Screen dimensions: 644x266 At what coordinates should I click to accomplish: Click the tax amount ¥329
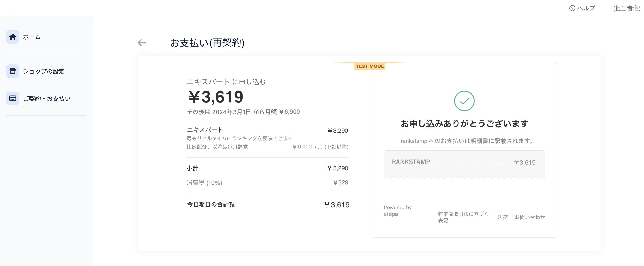[x=340, y=182]
